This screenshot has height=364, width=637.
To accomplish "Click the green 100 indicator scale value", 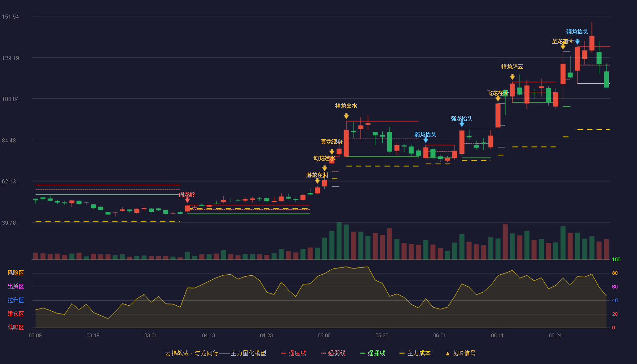I will (x=616, y=260).
